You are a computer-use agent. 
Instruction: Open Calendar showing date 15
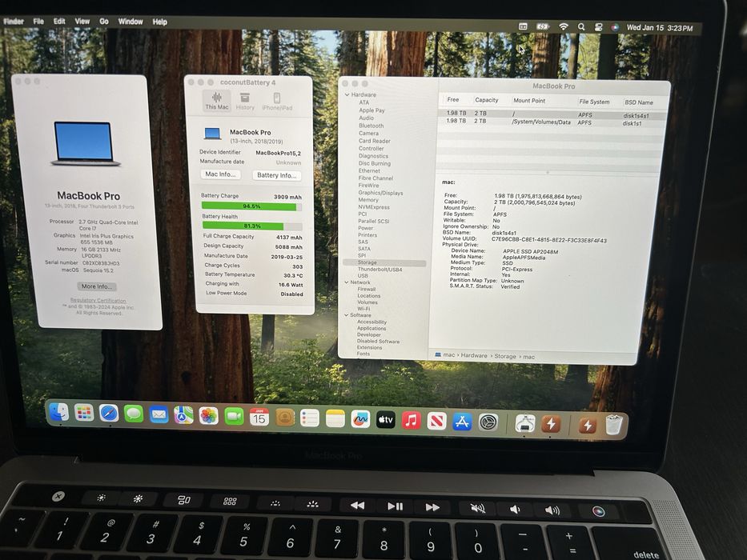click(259, 418)
